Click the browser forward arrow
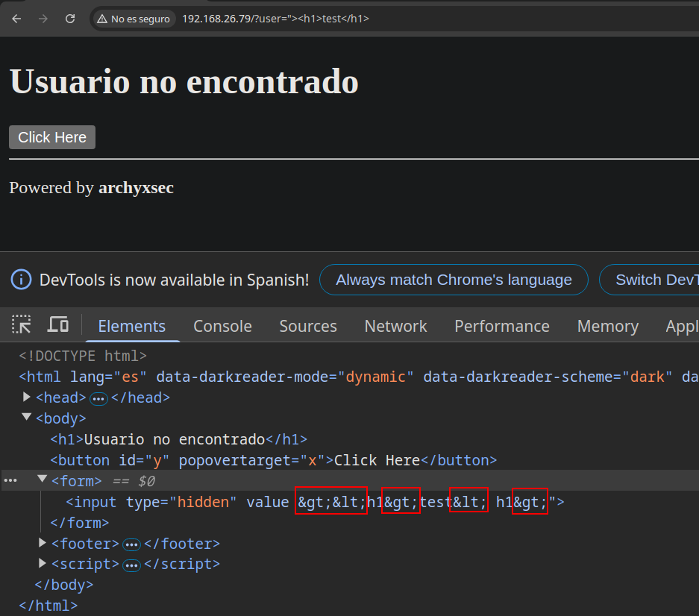The width and height of the screenshot is (699, 616). (43, 19)
